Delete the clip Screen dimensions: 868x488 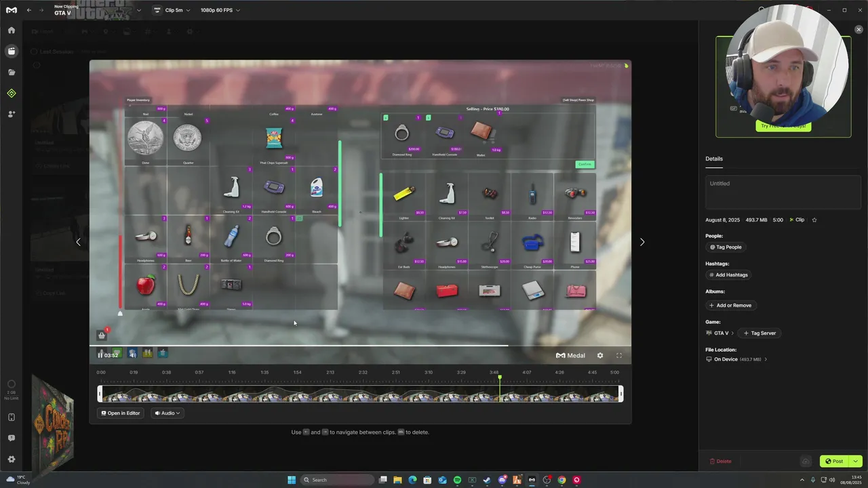[x=720, y=461]
